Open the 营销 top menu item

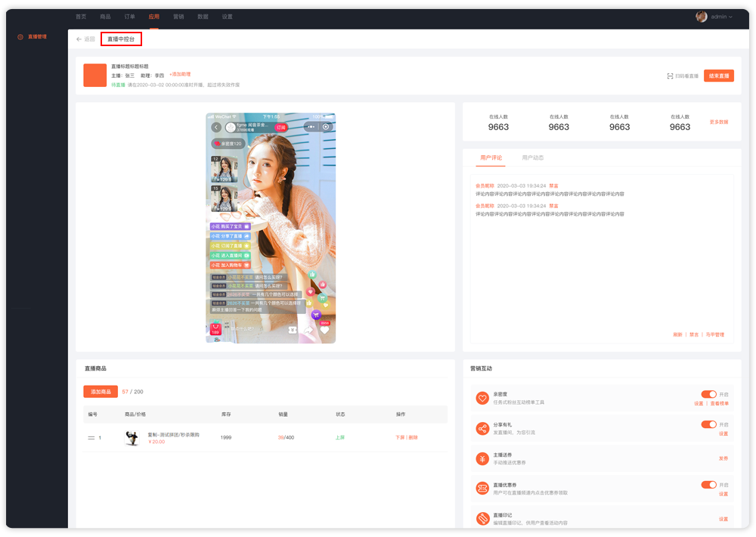(x=178, y=16)
